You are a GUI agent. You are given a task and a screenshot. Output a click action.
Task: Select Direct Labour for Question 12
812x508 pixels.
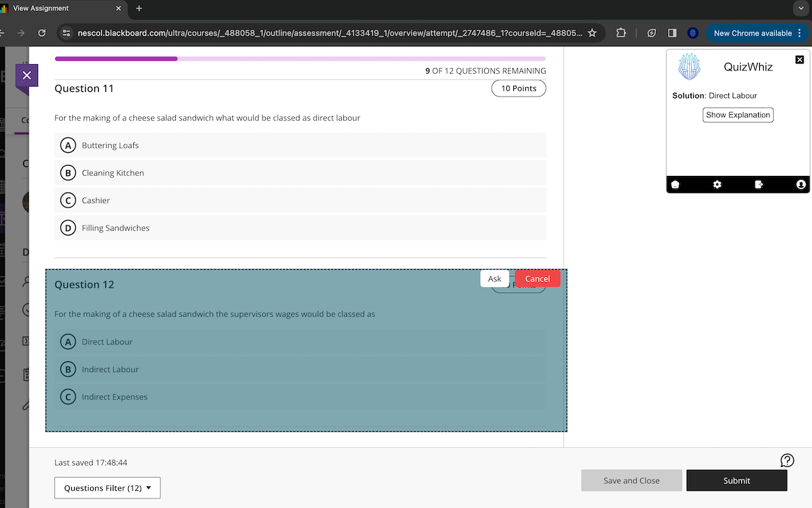coord(300,342)
